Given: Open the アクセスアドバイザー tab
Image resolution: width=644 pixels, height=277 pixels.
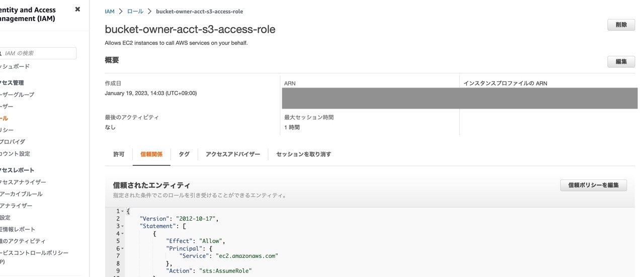Looking at the screenshot, I should pyautogui.click(x=233, y=154).
